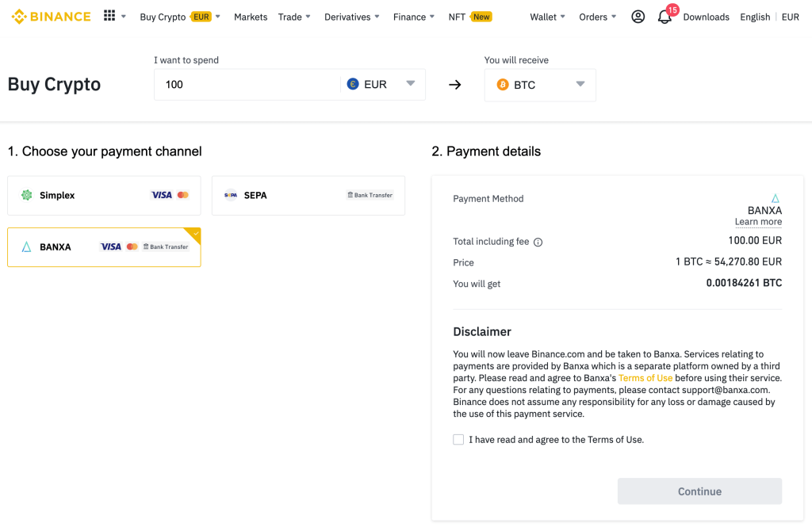Open the Wallet dropdown menu
This screenshot has width=812, height=531.
(547, 17)
